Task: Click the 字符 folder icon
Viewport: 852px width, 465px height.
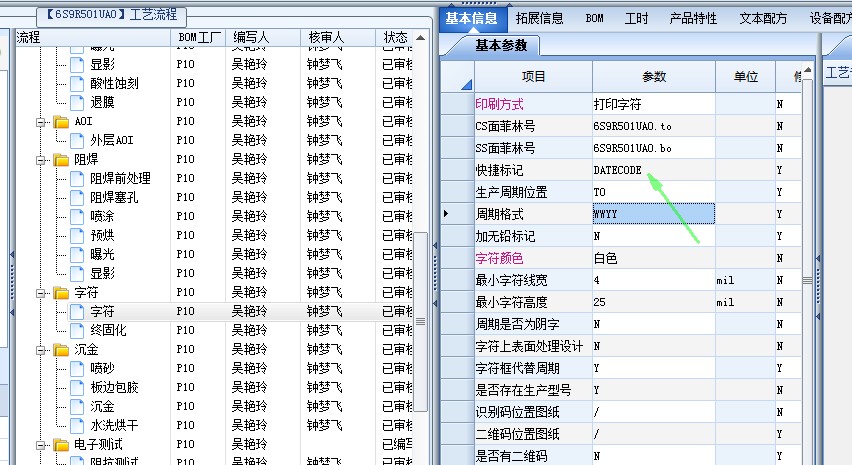Action: (x=61, y=293)
